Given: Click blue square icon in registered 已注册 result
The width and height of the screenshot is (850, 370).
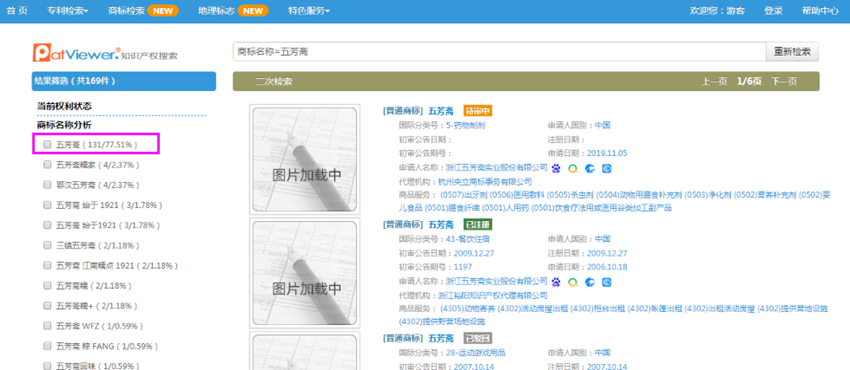Looking at the screenshot, I should tap(607, 282).
